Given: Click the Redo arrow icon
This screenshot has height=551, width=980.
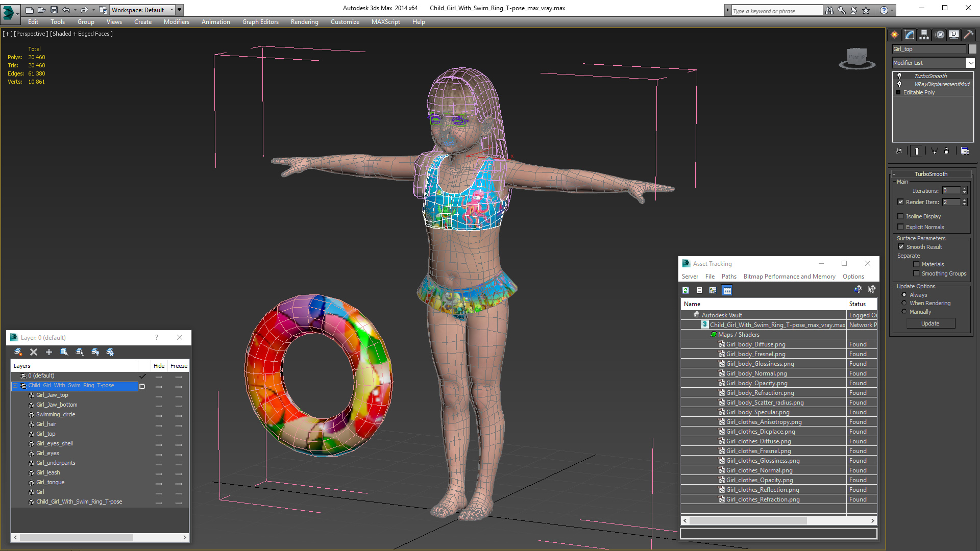Looking at the screenshot, I should click(84, 10).
